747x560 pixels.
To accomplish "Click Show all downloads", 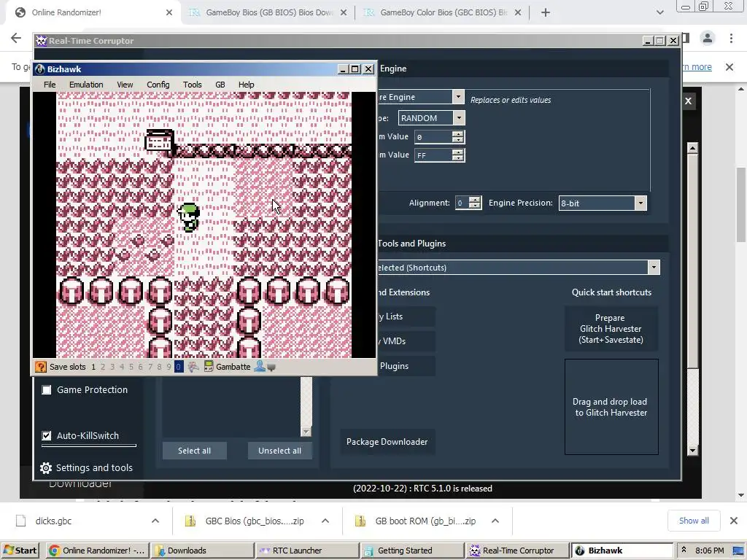I will (x=694, y=521).
